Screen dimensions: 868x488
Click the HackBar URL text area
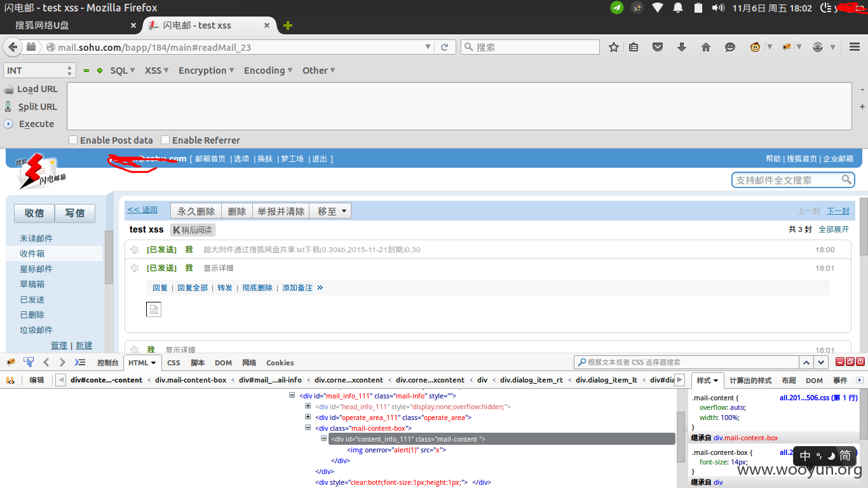point(459,106)
